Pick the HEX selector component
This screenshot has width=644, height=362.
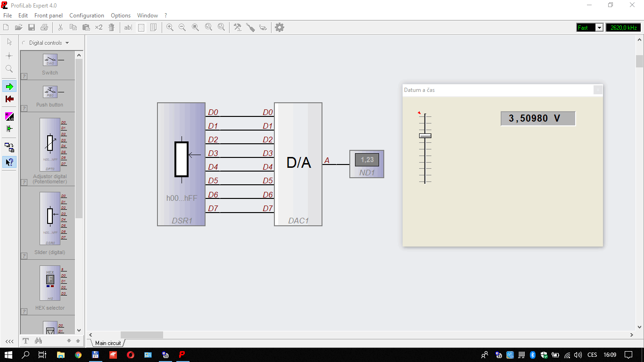pyautogui.click(x=50, y=282)
